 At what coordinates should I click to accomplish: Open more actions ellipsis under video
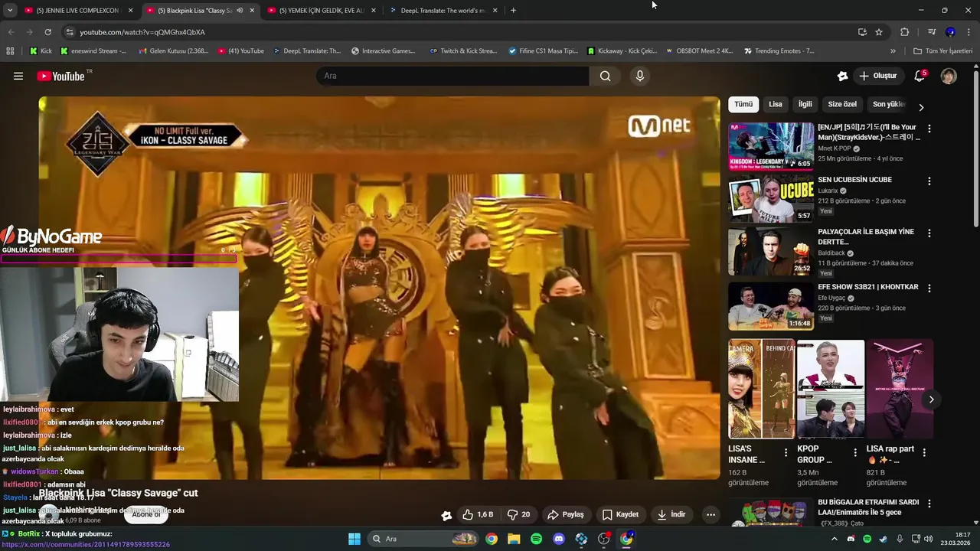710,514
